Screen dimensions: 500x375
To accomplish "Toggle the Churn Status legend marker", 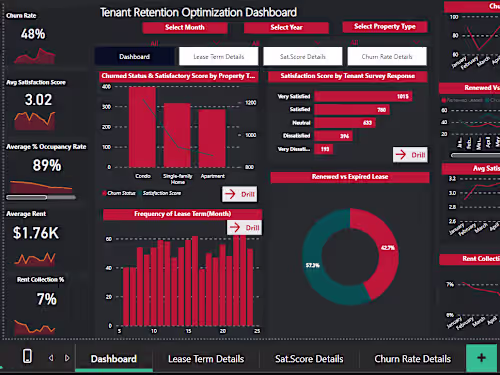I will 104,193.
